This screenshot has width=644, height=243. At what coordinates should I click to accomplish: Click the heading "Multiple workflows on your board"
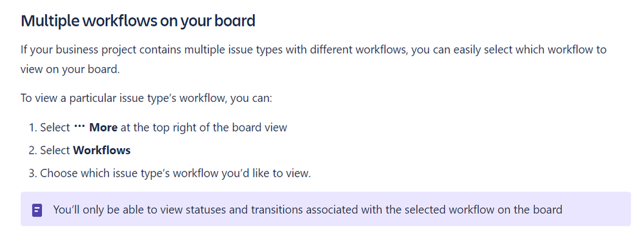coord(138,21)
